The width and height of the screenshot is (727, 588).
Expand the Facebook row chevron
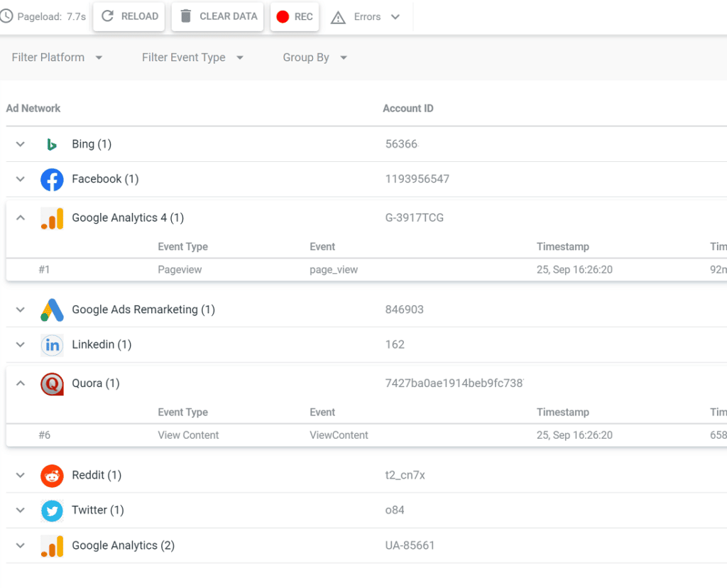click(x=21, y=179)
